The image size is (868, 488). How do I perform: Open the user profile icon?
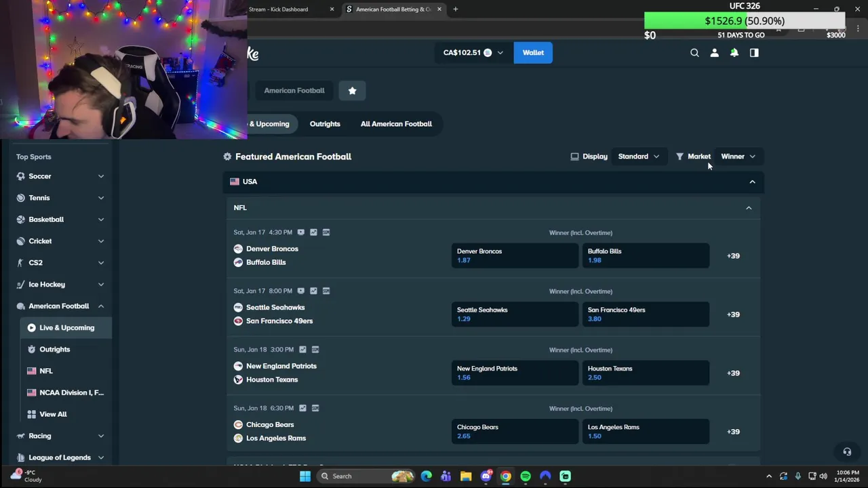[714, 53]
